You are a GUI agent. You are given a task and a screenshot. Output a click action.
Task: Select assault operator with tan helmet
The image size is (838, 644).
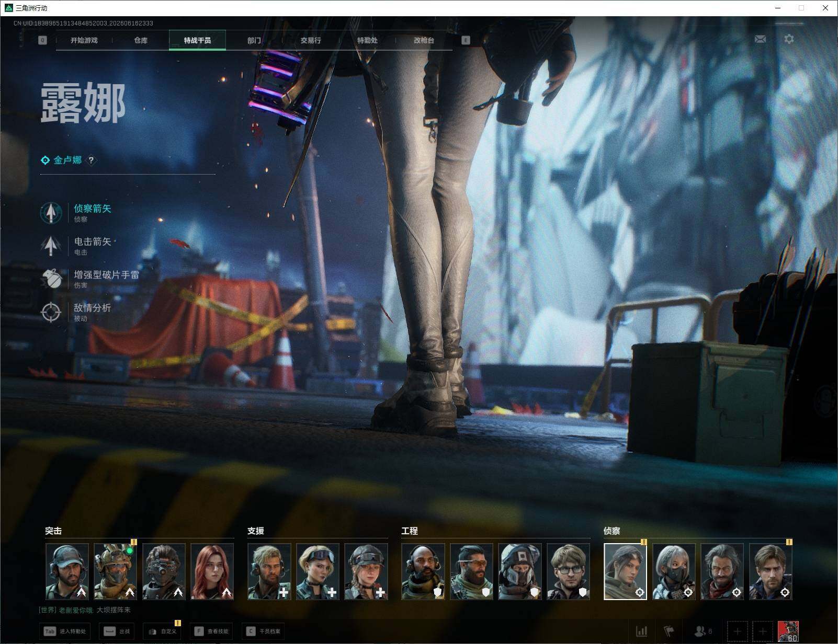click(116, 571)
